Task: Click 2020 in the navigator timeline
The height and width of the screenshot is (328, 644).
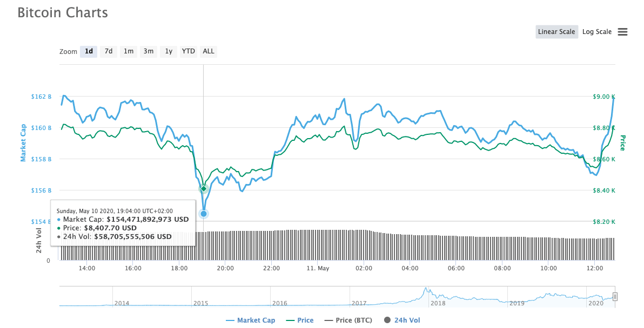Action: click(596, 303)
